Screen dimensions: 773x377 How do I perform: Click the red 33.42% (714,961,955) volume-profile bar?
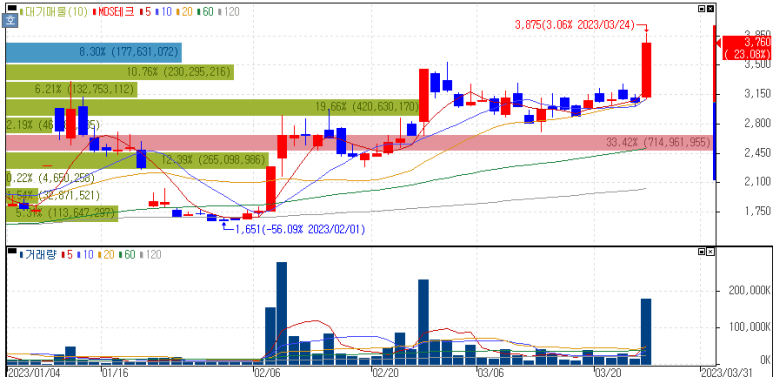click(359, 143)
